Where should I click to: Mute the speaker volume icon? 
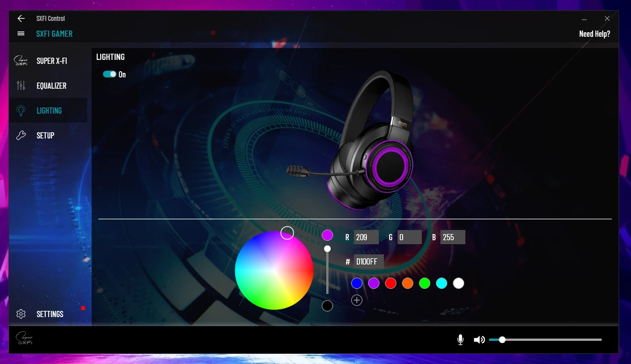(x=479, y=340)
